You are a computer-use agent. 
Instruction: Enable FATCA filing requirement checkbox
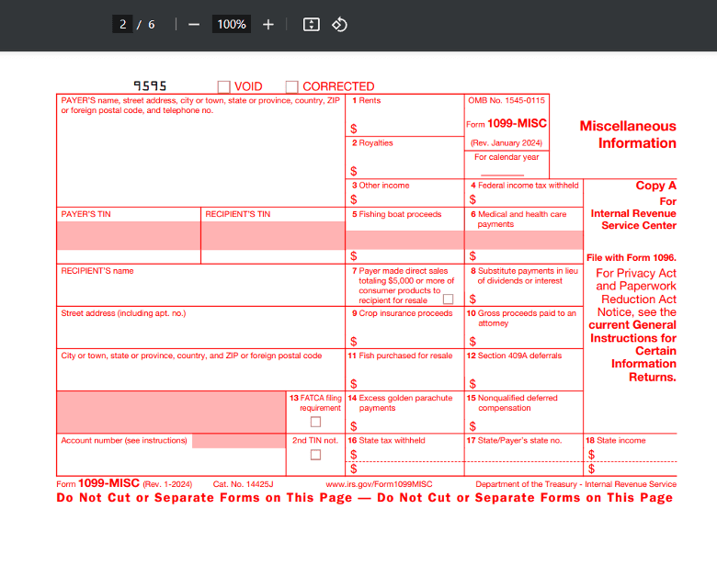pyautogui.click(x=315, y=422)
